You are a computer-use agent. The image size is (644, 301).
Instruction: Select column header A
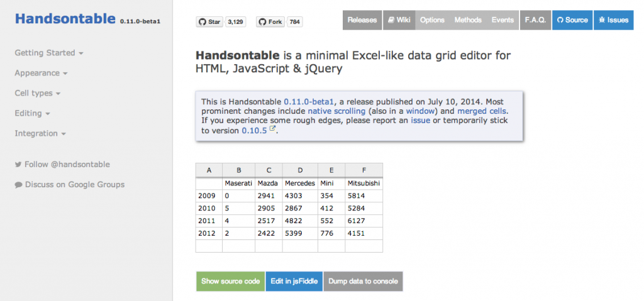pos(209,170)
